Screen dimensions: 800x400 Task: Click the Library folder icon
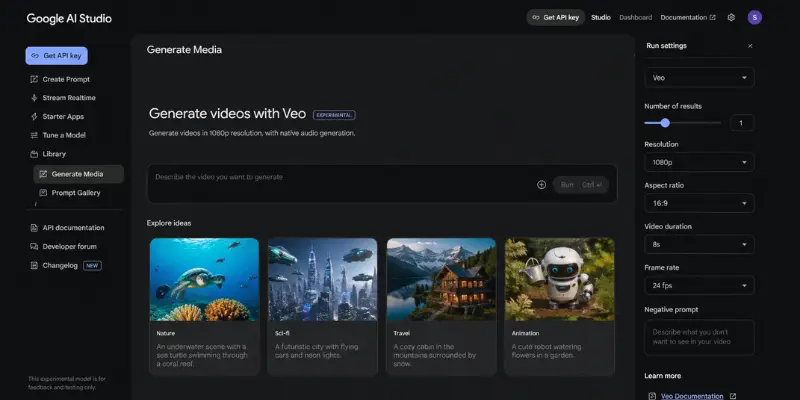point(34,154)
